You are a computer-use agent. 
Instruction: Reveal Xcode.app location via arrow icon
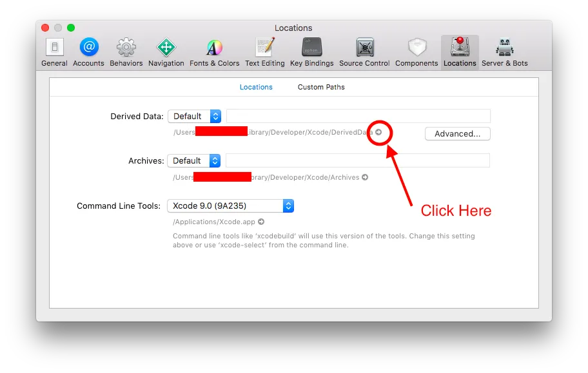261,222
